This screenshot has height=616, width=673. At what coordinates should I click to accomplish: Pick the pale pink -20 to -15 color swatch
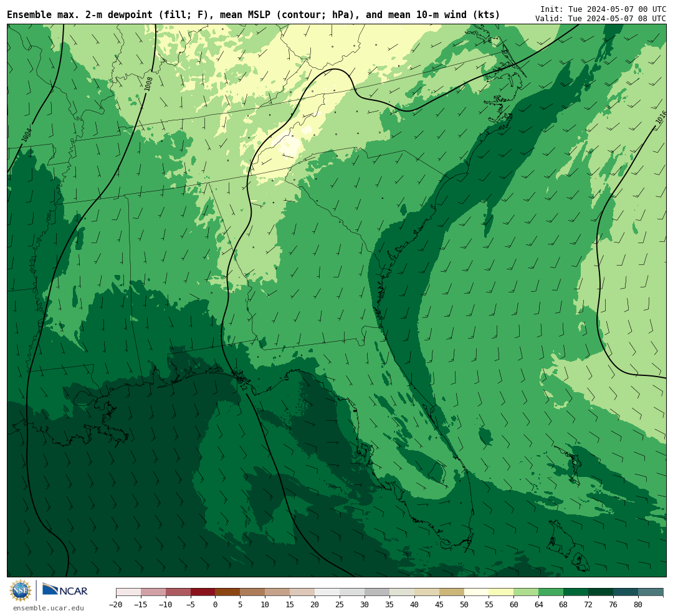coord(128,592)
